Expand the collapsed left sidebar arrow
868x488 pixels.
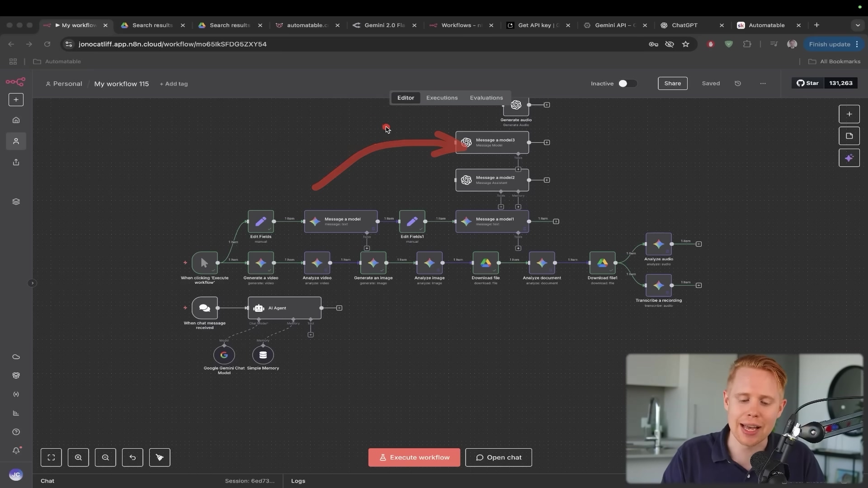pyautogui.click(x=32, y=283)
